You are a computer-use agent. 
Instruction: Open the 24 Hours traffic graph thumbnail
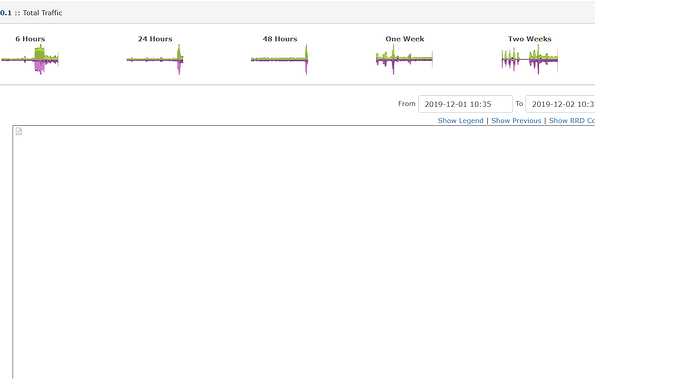point(155,59)
